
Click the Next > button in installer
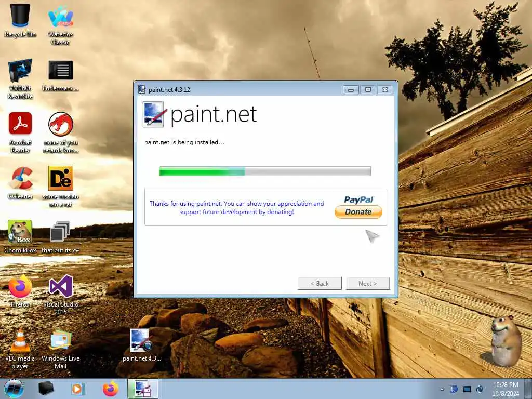[x=368, y=283]
